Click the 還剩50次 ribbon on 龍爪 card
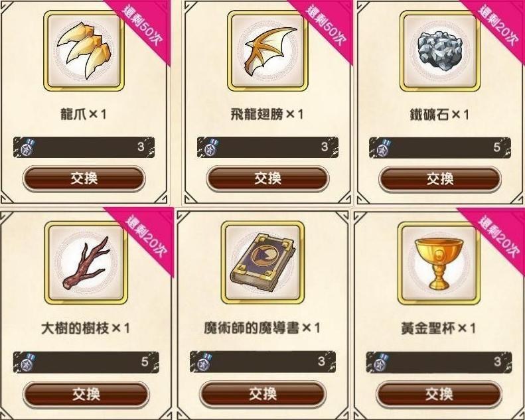Screen dimensions: 525x420 coord(143,27)
